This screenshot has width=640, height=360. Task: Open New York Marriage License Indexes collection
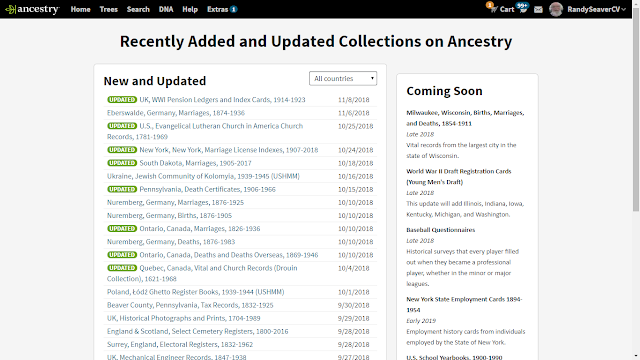[229, 150]
